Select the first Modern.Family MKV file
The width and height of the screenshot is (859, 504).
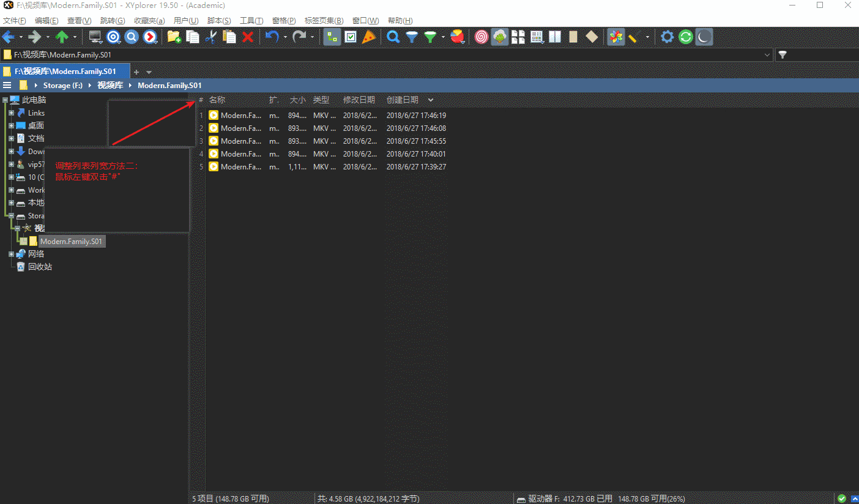(x=240, y=115)
